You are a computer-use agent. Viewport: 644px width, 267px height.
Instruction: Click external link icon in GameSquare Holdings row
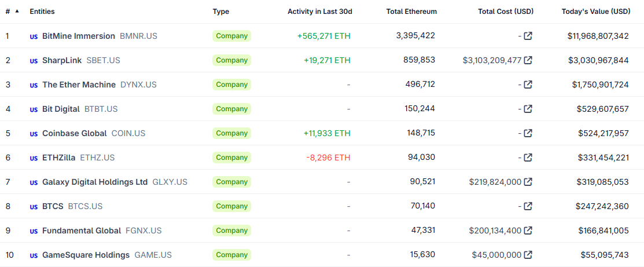pos(528,255)
